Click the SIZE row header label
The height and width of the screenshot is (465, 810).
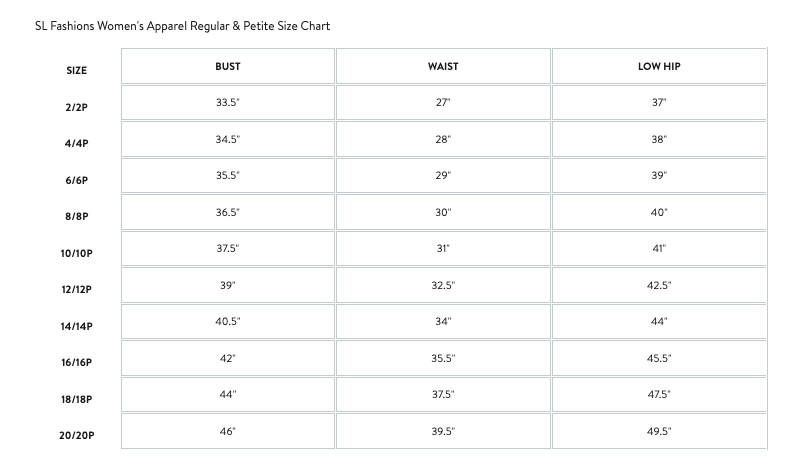[77, 71]
